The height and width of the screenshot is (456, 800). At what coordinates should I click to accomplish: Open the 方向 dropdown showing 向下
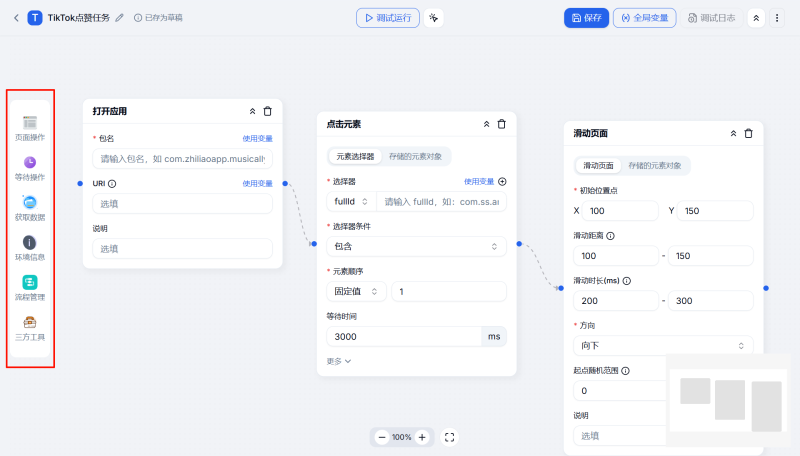(x=663, y=345)
